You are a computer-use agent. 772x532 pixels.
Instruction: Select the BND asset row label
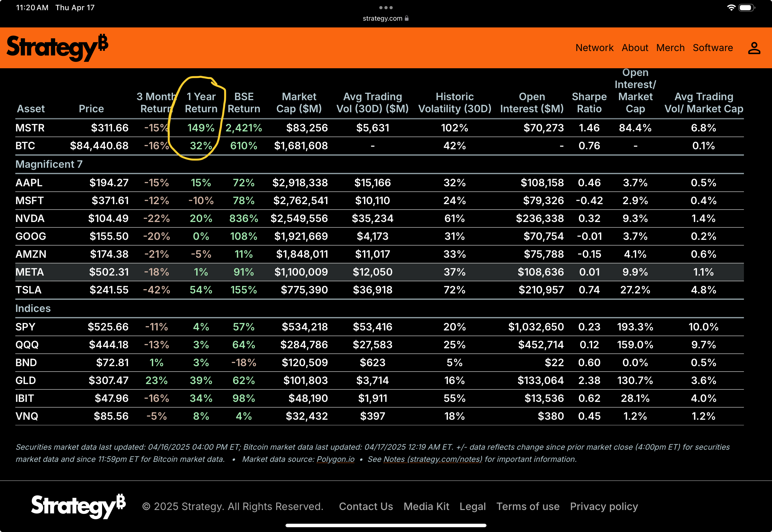[x=26, y=362]
